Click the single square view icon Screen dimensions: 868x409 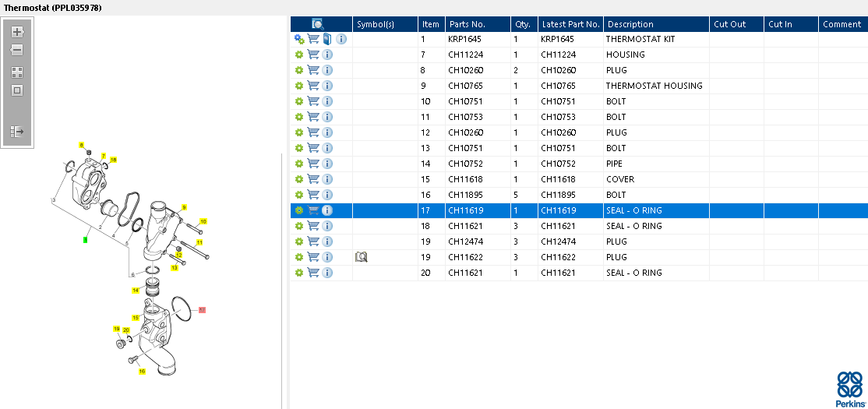click(x=17, y=90)
